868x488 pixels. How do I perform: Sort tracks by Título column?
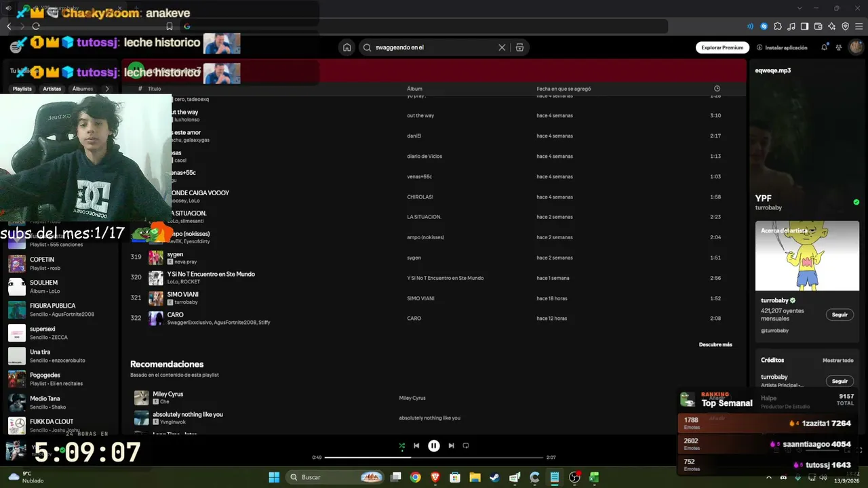click(x=155, y=89)
